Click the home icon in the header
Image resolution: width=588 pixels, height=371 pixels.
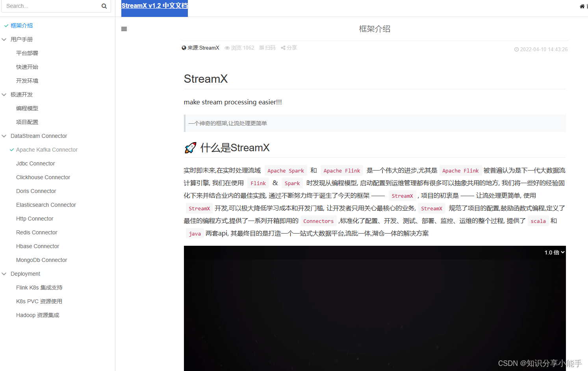582,6
